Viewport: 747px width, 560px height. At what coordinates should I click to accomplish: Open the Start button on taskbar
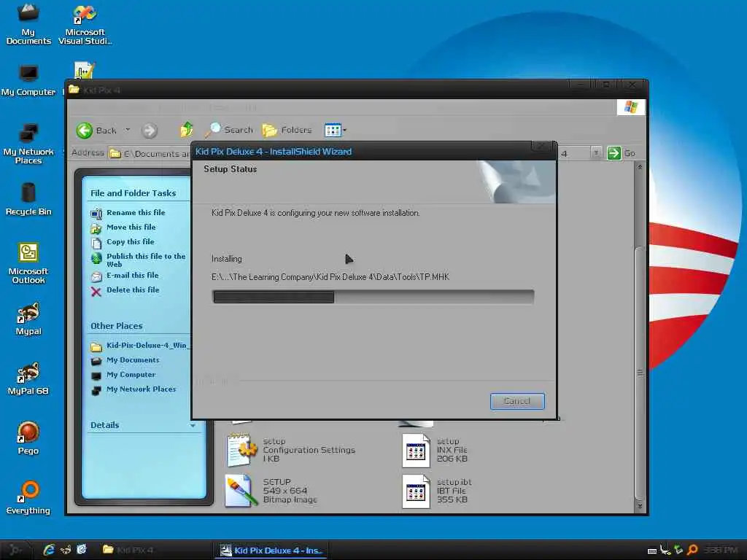tap(16, 550)
